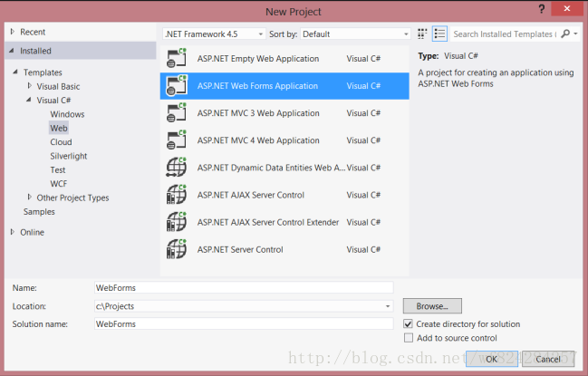Collapse the Templates tree node
Viewport: 588px width, 376px height.
coord(15,72)
